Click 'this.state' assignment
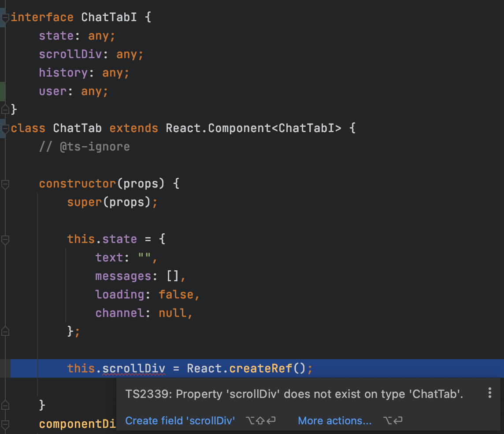The image size is (504, 434). (102, 239)
